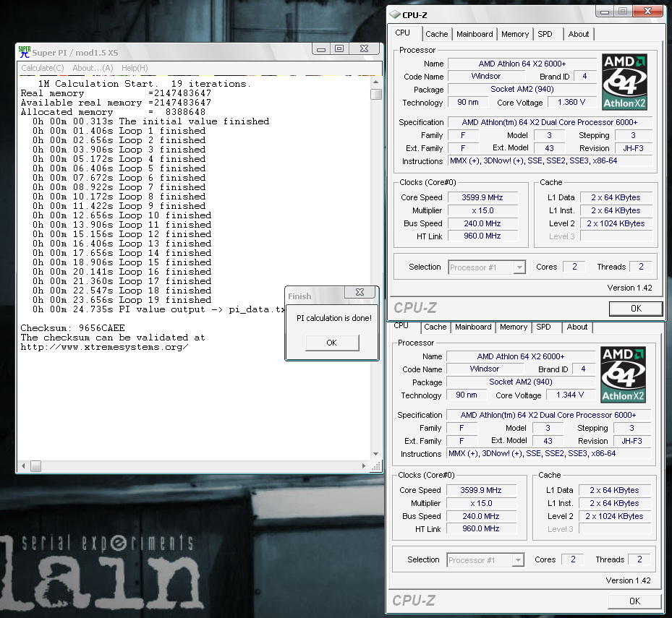Click http://www.xtremesystems.org/ text
The height and width of the screenshot is (618, 672).
click(105, 347)
